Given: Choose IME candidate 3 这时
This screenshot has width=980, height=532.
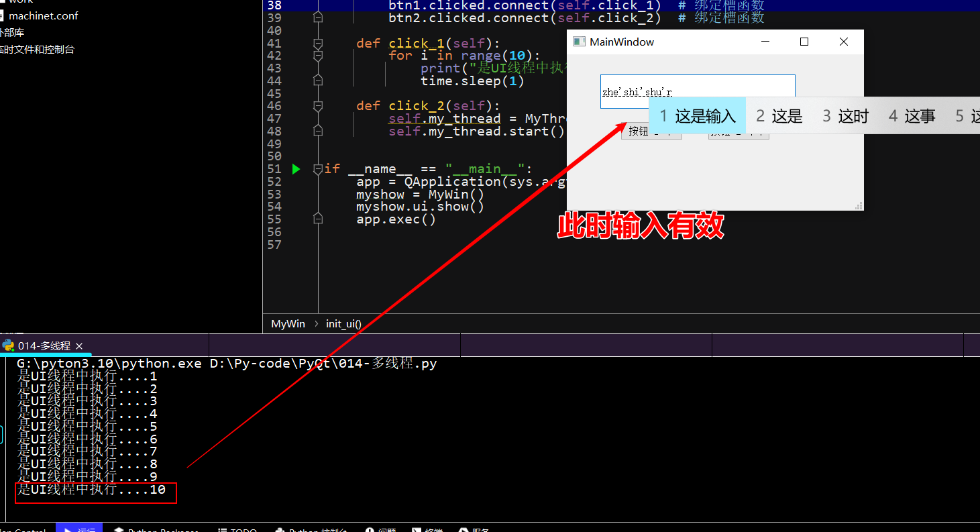Looking at the screenshot, I should click(846, 116).
